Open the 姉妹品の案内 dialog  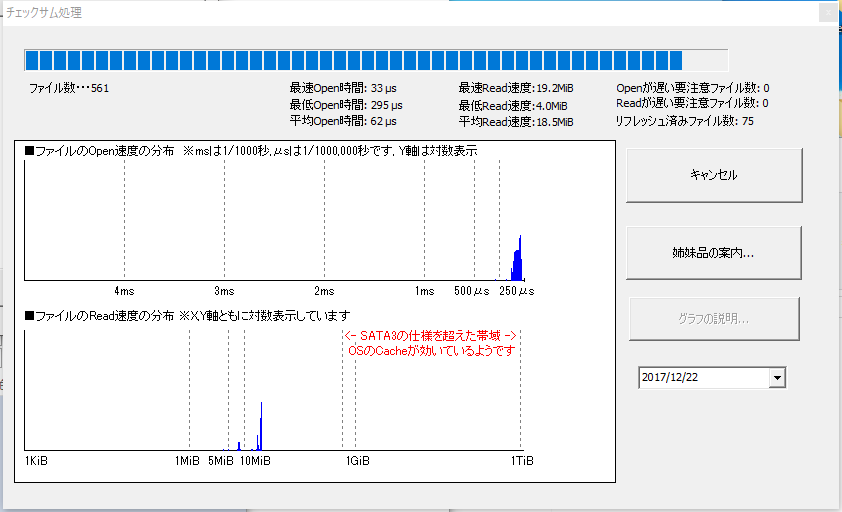click(x=714, y=253)
